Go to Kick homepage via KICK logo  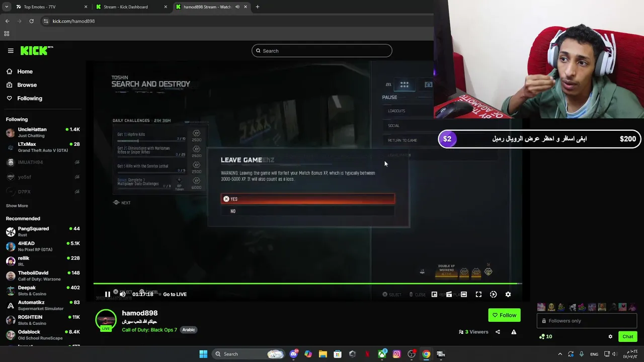click(37, 50)
